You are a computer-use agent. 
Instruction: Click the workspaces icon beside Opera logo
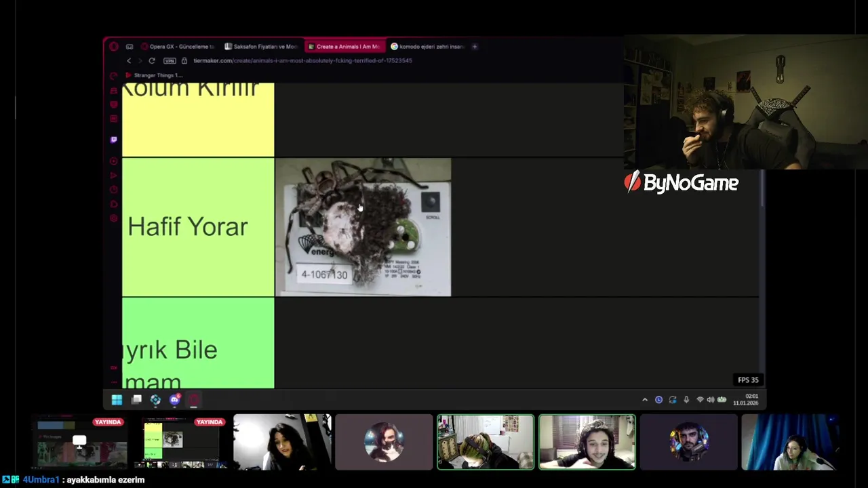click(130, 47)
